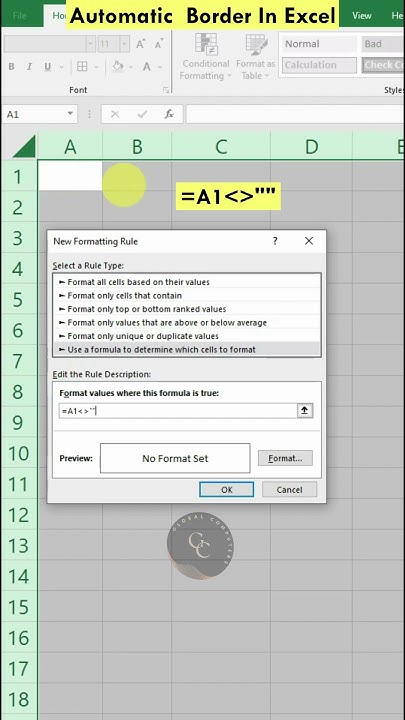This screenshot has width=405, height=720.
Task: Select column D header
Action: (311, 146)
